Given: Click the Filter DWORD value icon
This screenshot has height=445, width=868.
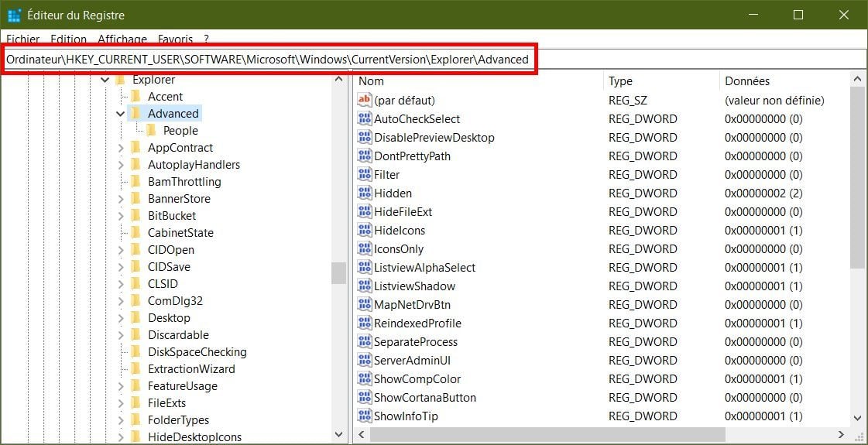Looking at the screenshot, I should pos(365,174).
